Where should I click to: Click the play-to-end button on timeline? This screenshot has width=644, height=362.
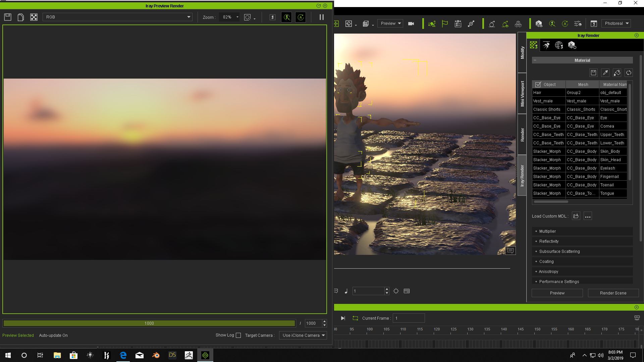343,318
